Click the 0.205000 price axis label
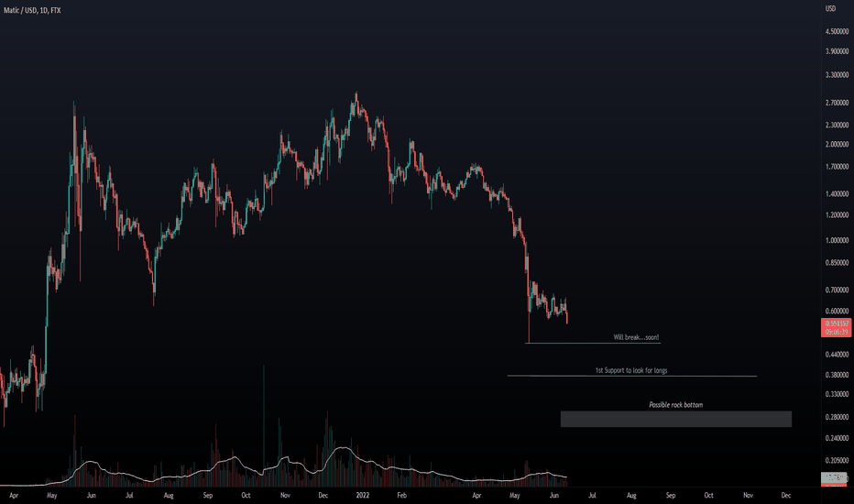This screenshot has height=504, width=854. (x=837, y=460)
